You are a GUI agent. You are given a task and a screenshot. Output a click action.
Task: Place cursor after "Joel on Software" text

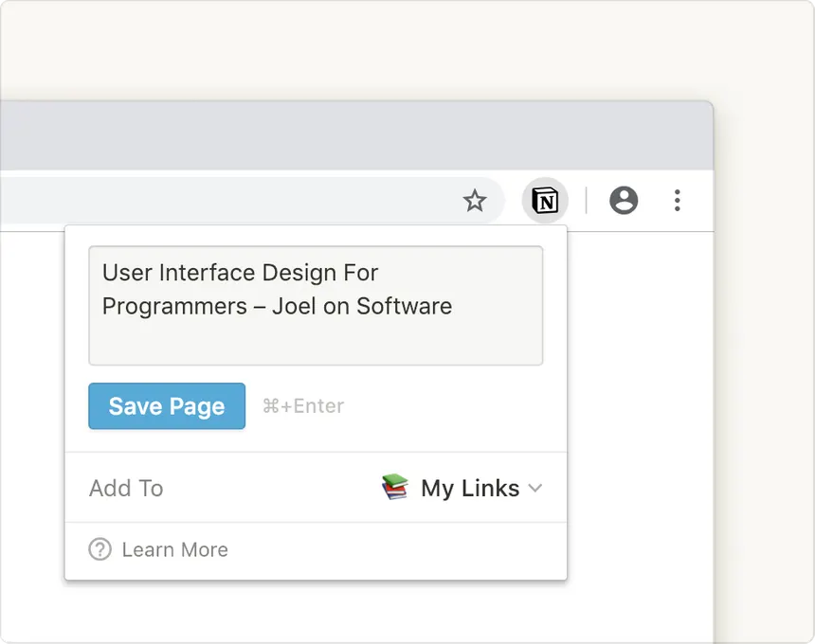(453, 306)
